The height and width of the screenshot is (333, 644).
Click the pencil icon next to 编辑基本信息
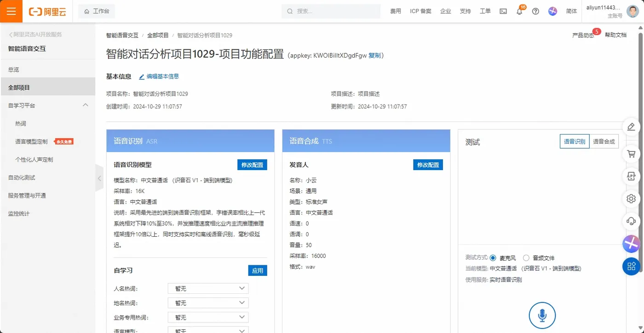[x=142, y=76]
